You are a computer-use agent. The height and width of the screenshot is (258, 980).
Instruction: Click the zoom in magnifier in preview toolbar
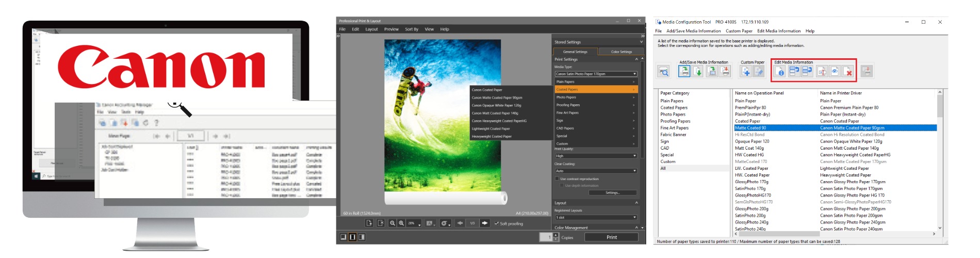[x=401, y=223]
